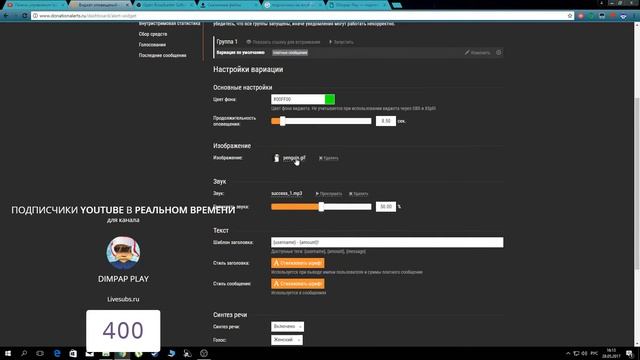Switch to the sixth browser tab
The height and width of the screenshot is (360, 640).
click(x=358, y=4)
